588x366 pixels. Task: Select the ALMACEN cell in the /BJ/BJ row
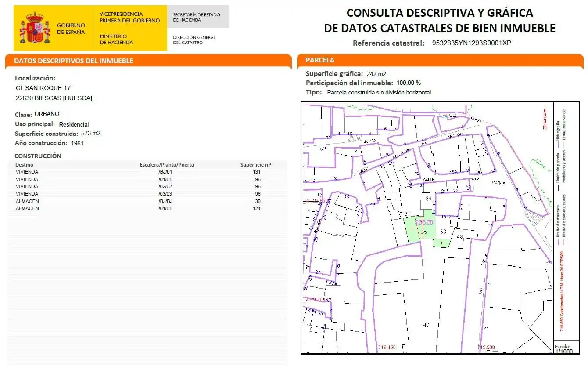pyautogui.click(x=27, y=201)
